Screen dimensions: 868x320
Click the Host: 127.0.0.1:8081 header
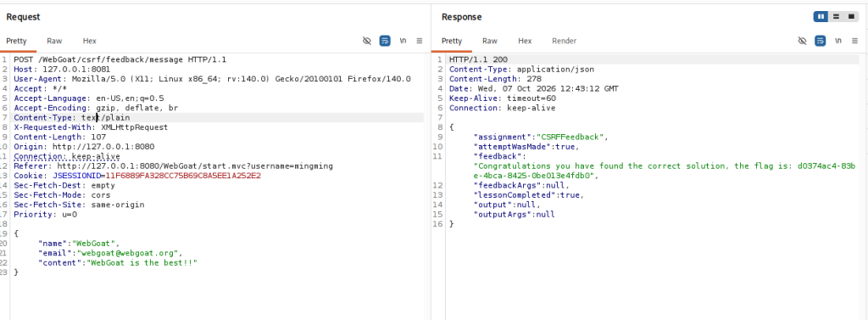(62, 70)
